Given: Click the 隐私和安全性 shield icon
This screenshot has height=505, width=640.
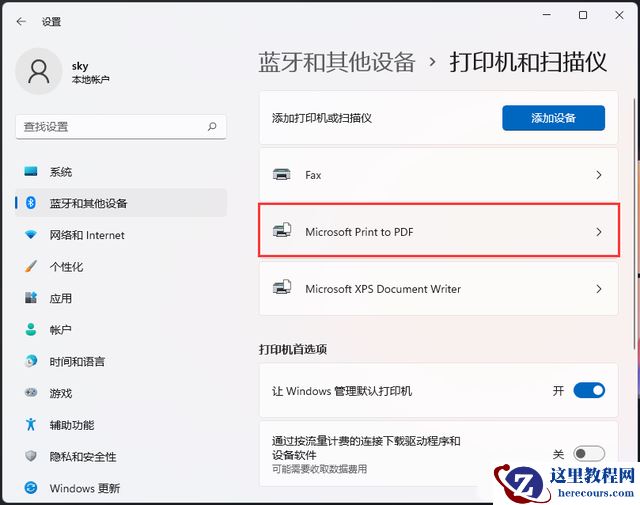Looking at the screenshot, I should tap(31, 456).
